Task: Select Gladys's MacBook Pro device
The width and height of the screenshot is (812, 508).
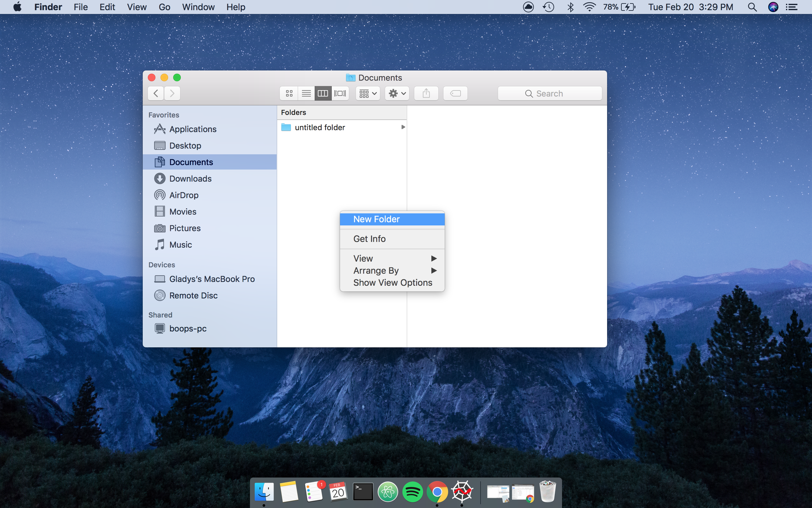Action: 210,279
